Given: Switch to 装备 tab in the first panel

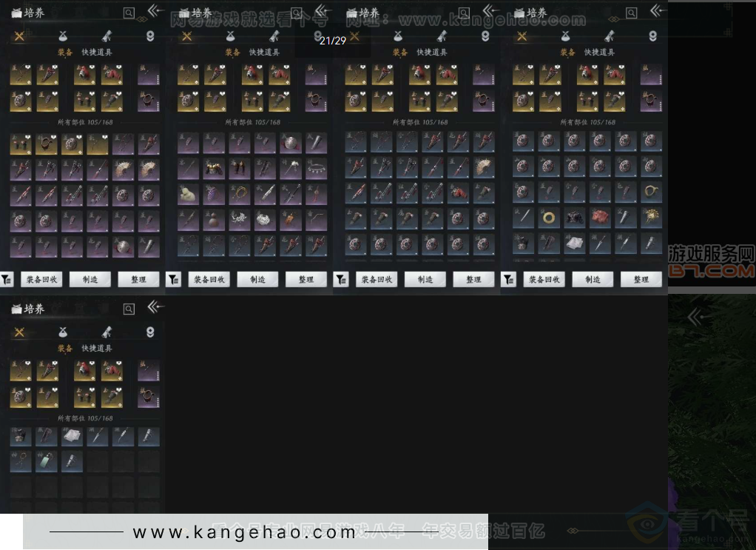Looking at the screenshot, I should (x=65, y=52).
